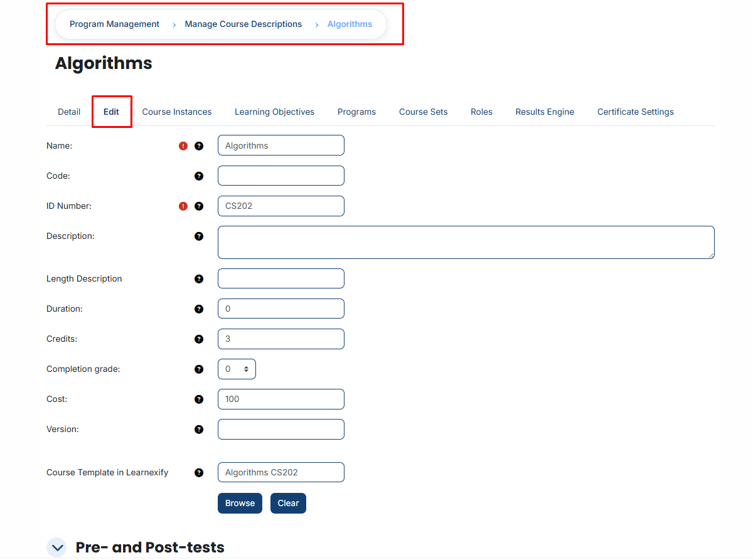Screen dimensions: 753x560
Task: Click the Duration input field
Action: point(281,309)
